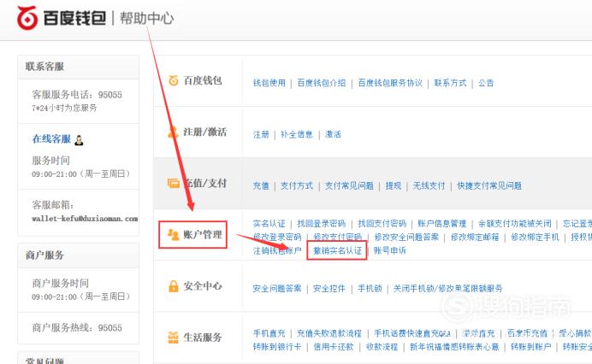Click the red Baidu Wallet logo icon
592x364 pixels.
point(27,18)
